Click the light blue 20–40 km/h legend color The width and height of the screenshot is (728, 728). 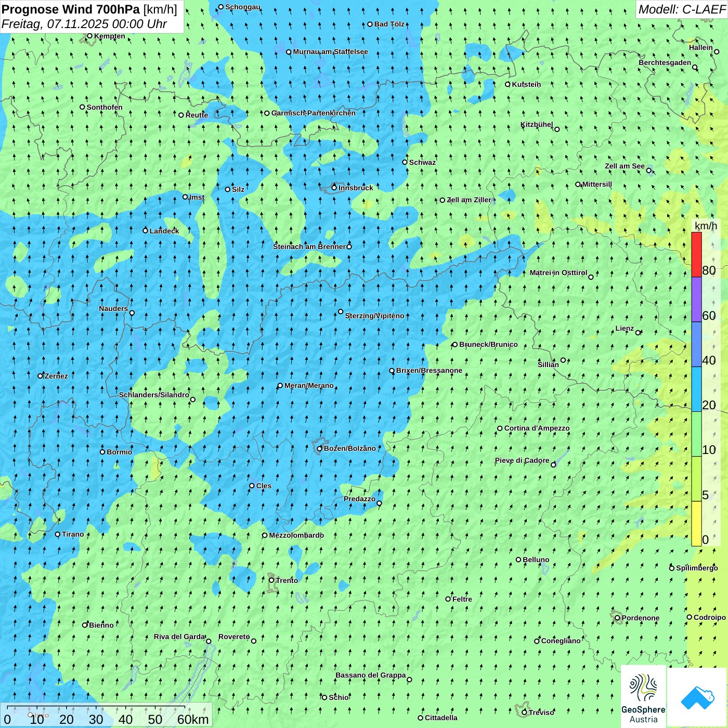point(696,389)
